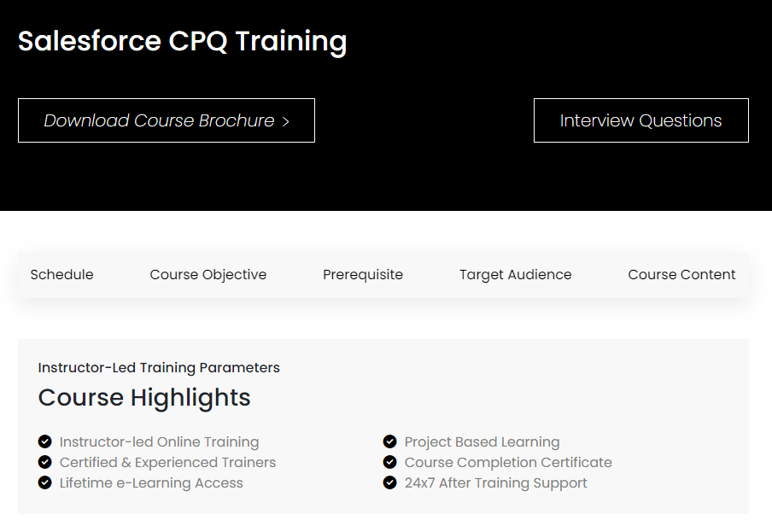The width and height of the screenshot is (772, 532).
Task: Open the Interview Questions page
Action: (x=640, y=120)
